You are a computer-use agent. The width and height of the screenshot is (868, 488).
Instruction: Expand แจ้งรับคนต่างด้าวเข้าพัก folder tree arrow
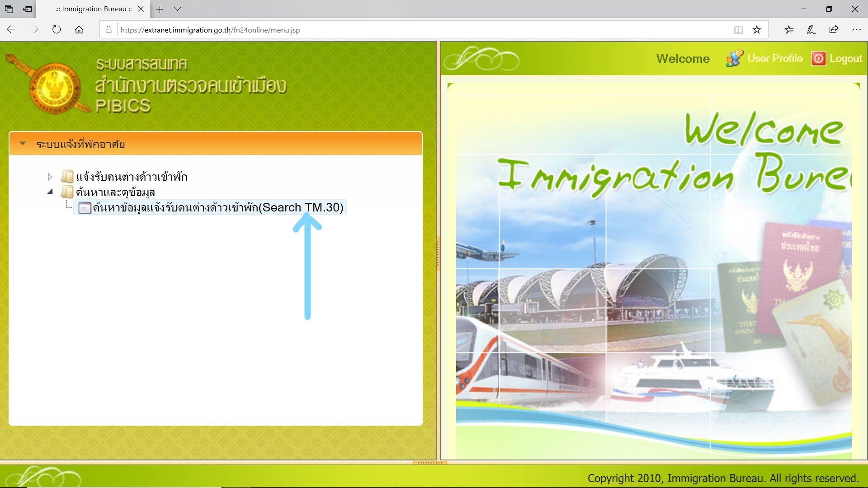[50, 177]
